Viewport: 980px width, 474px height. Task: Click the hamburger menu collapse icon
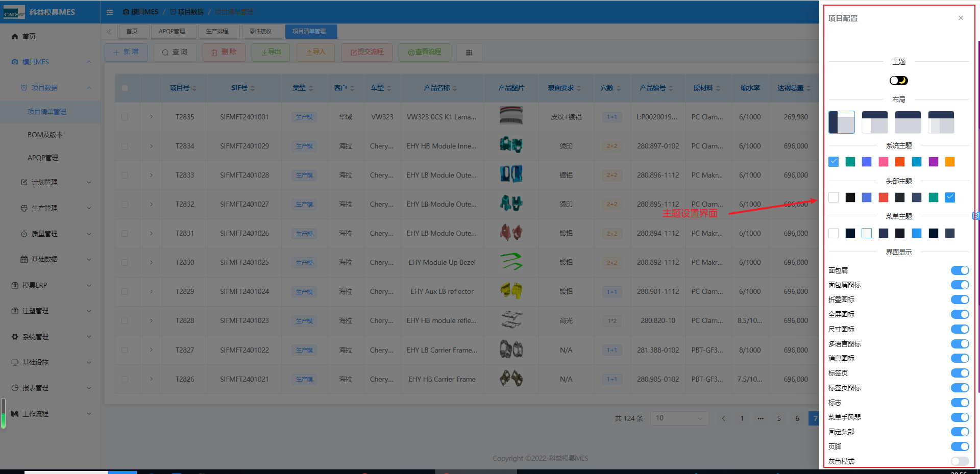(x=110, y=12)
